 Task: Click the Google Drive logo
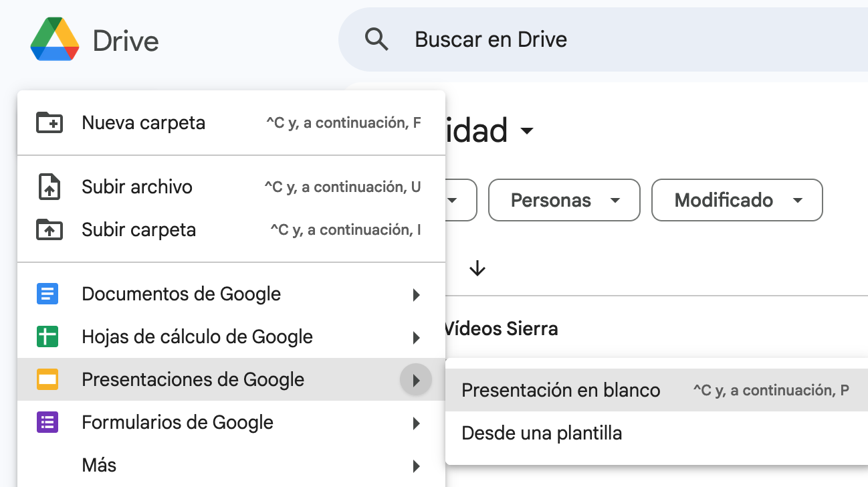pos(53,39)
